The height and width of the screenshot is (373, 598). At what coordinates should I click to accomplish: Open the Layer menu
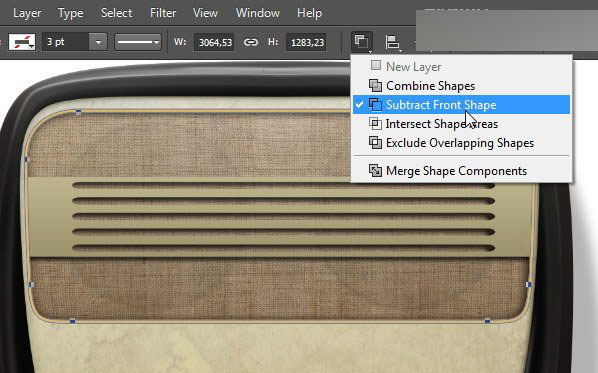click(27, 13)
